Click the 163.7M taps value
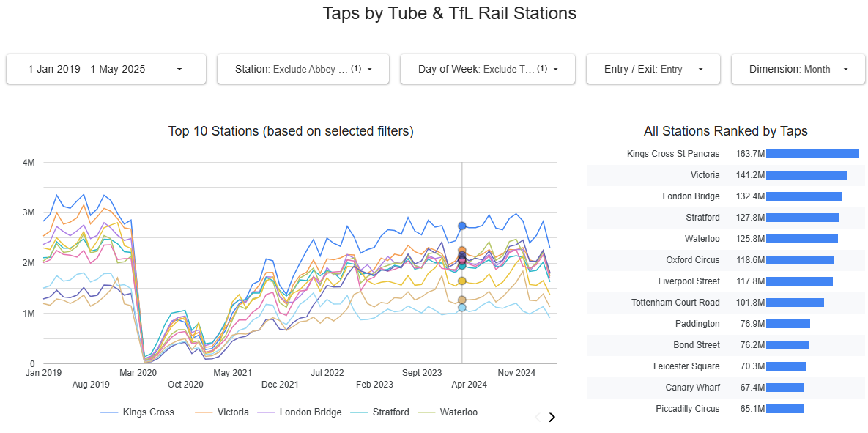 click(750, 154)
